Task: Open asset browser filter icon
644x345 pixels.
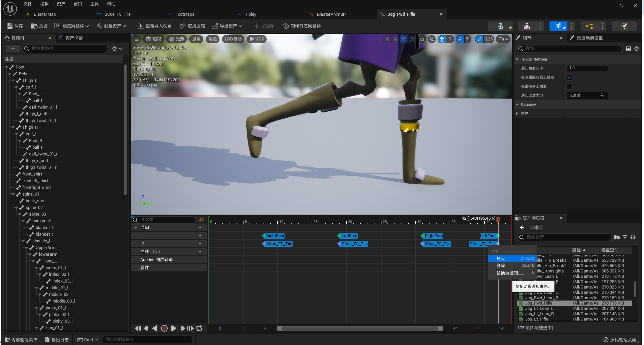Action: click(x=625, y=237)
